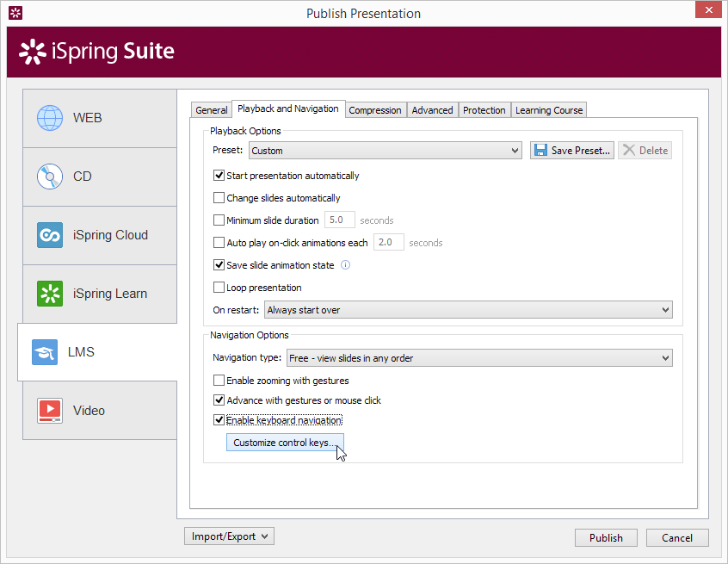Open the Navigation type dropdown
728x564 pixels.
pos(479,358)
